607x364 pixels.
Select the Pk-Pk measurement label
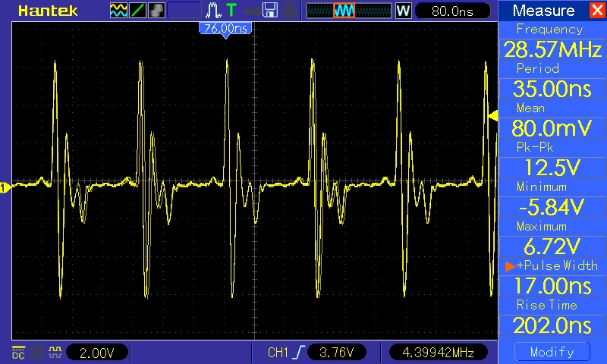pos(535,147)
